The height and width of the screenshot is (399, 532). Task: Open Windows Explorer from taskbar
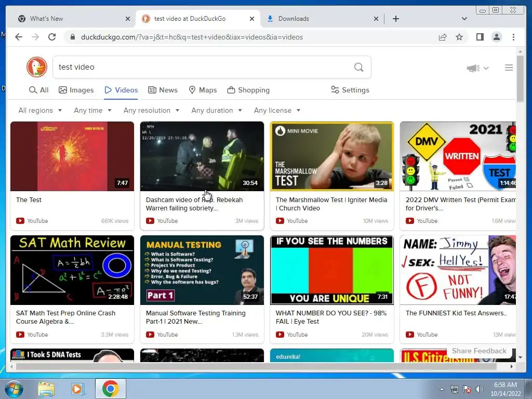(x=46, y=389)
